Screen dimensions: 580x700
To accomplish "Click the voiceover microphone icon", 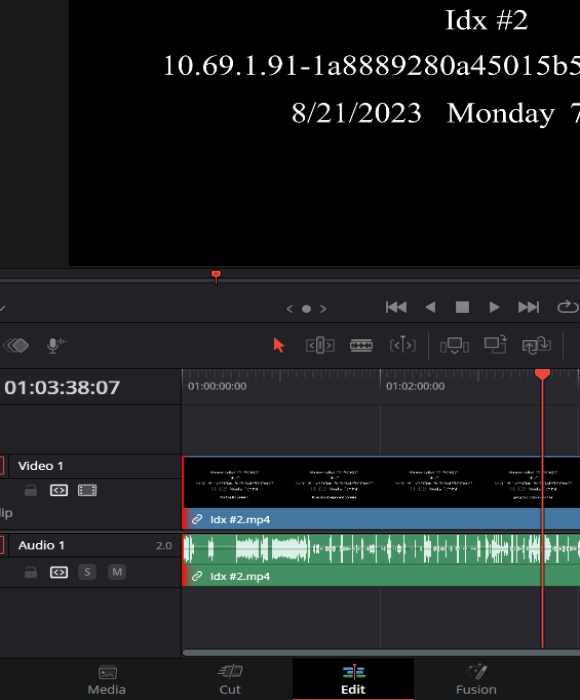I will [x=56, y=345].
